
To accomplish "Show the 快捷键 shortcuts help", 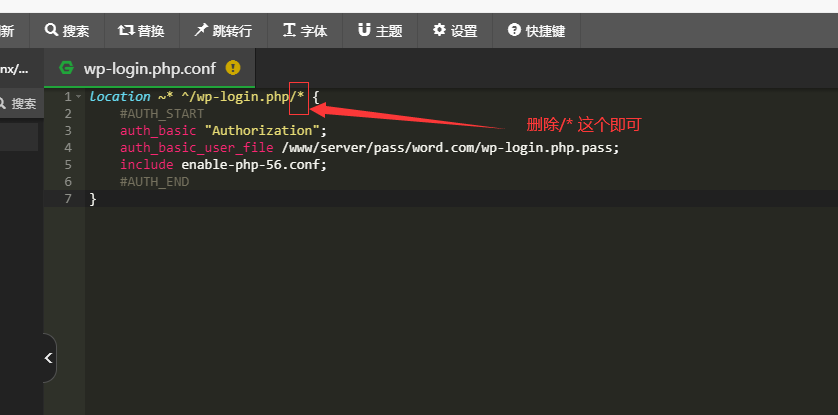I will (536, 31).
